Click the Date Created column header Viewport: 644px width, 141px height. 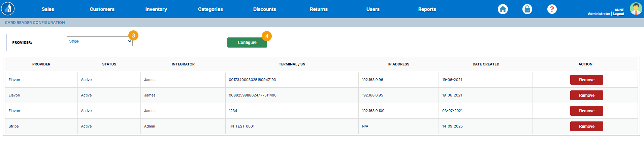tap(486, 64)
